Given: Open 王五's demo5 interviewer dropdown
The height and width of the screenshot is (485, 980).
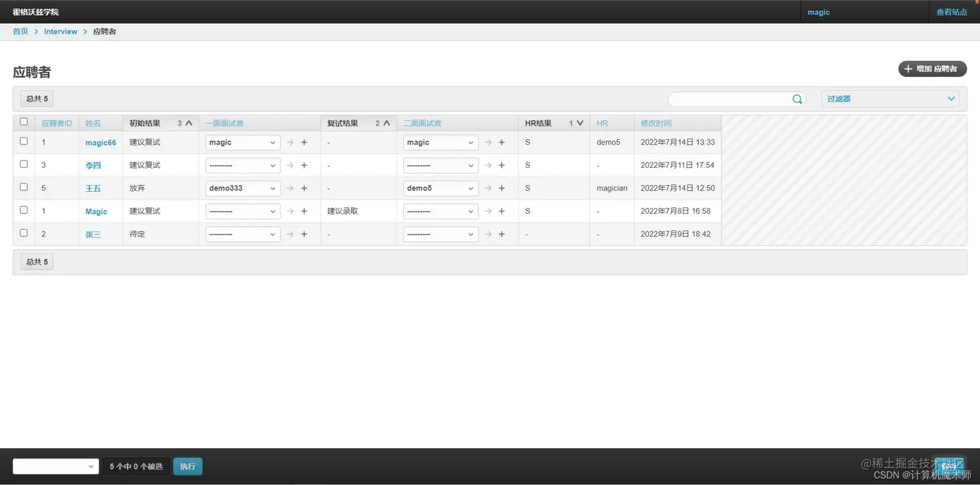Looking at the screenshot, I should (441, 188).
